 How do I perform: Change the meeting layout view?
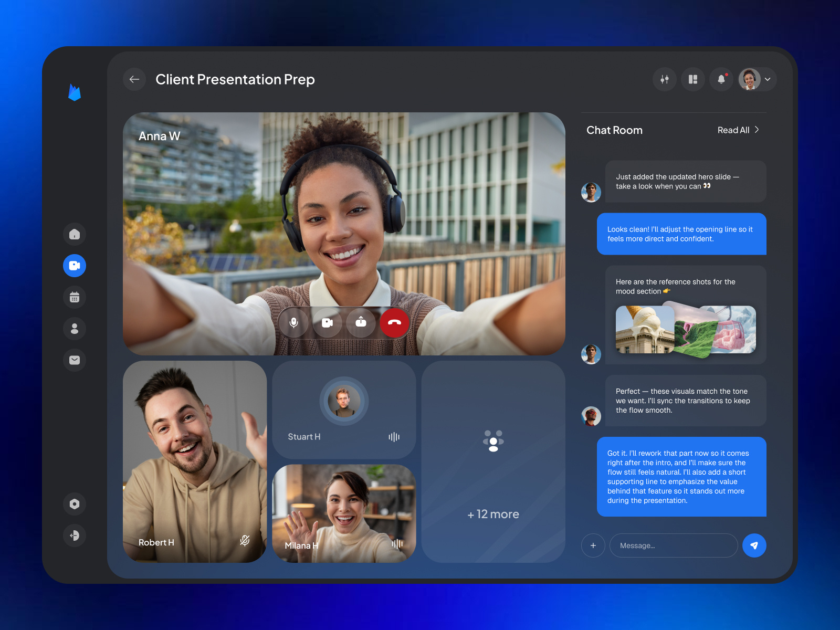[x=692, y=79]
